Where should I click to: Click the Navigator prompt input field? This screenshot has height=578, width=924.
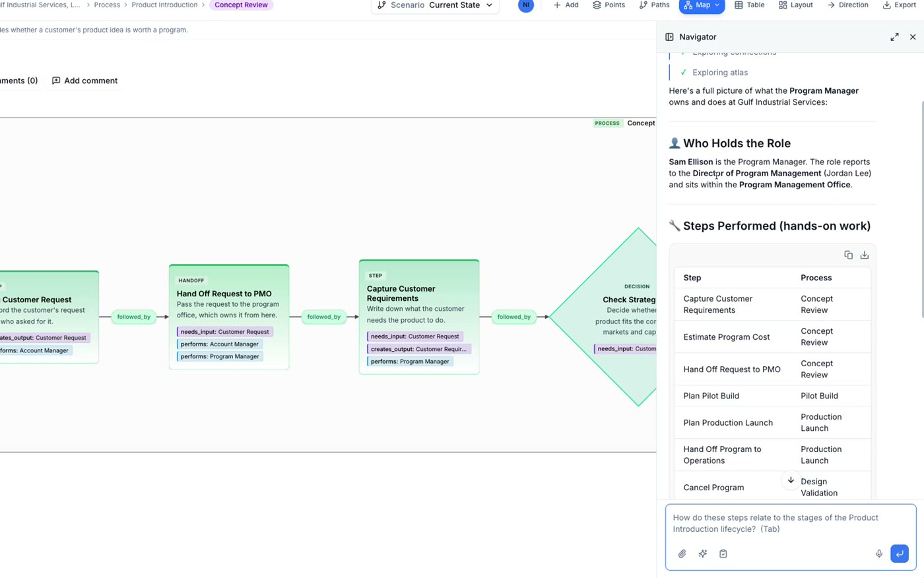coord(791,523)
